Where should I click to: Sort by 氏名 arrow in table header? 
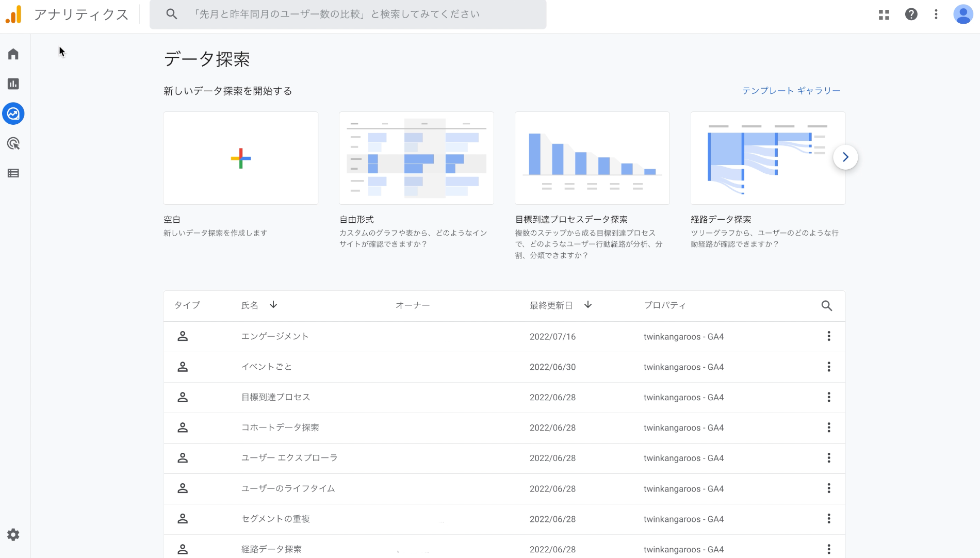click(273, 305)
